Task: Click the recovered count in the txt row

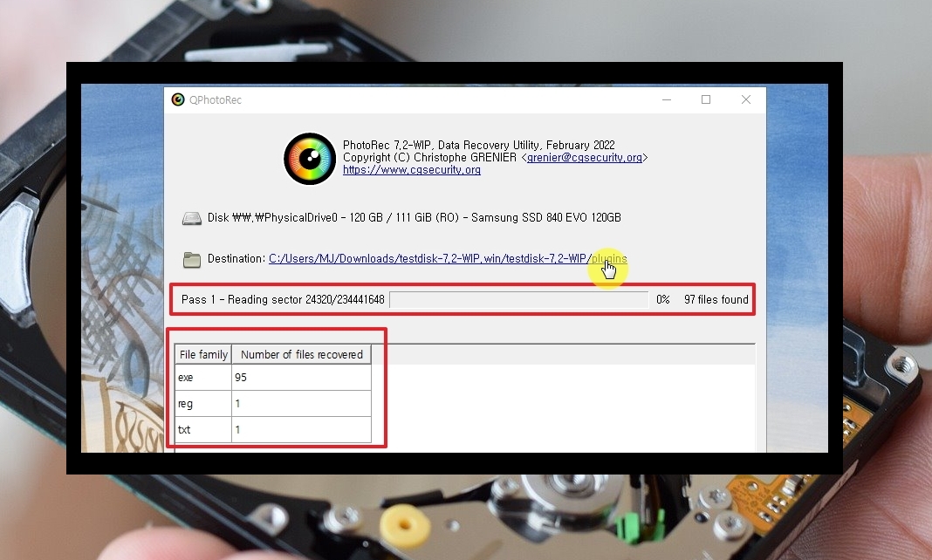Action: 301,429
